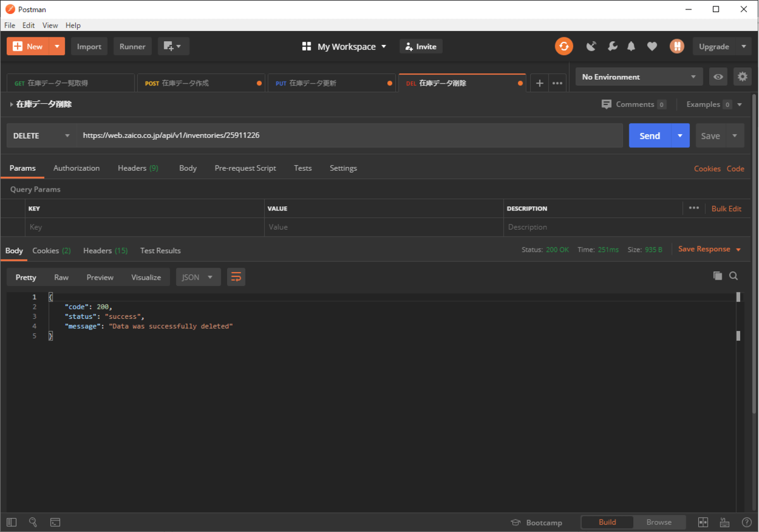Open the DELETE HTTP method dropdown

coord(42,135)
